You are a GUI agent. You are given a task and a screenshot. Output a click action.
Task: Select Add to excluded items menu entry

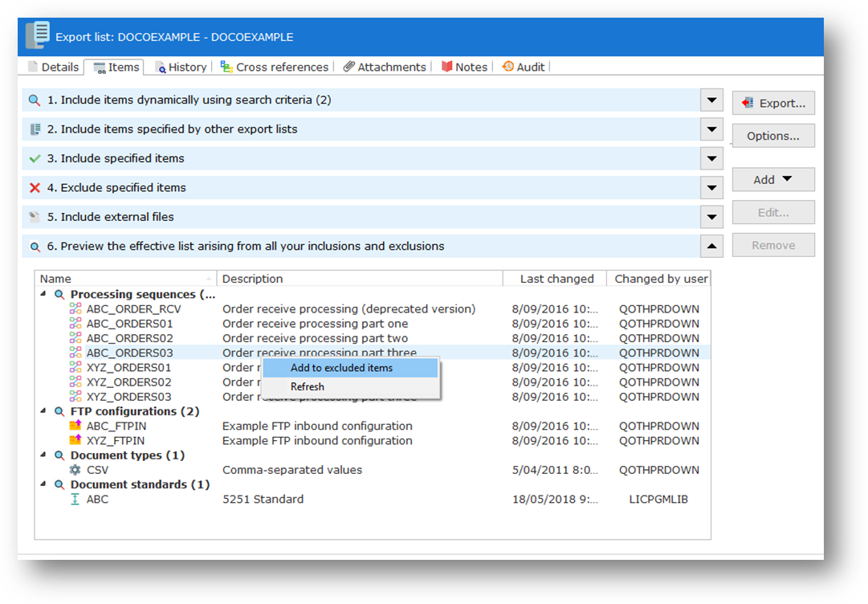point(342,368)
